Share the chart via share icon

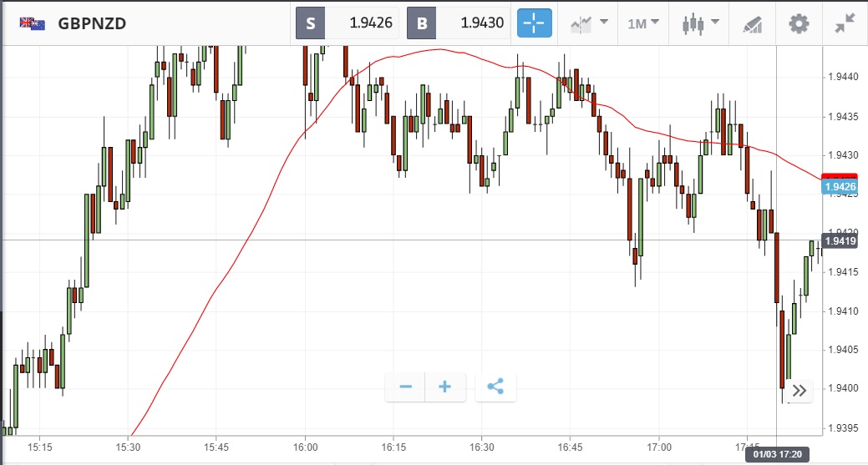[x=495, y=387]
